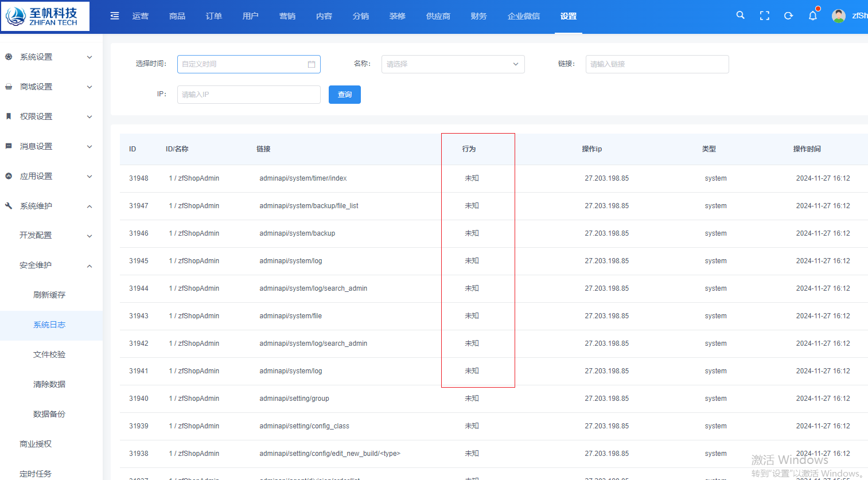
Task: Click the 查询 search button
Action: pyautogui.click(x=345, y=95)
